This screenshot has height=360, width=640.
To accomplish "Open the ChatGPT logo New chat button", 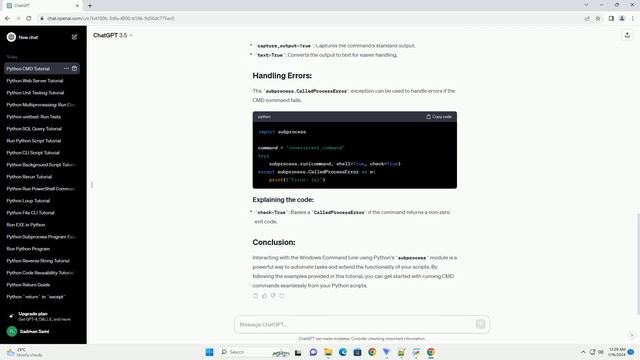I will 22,37.
